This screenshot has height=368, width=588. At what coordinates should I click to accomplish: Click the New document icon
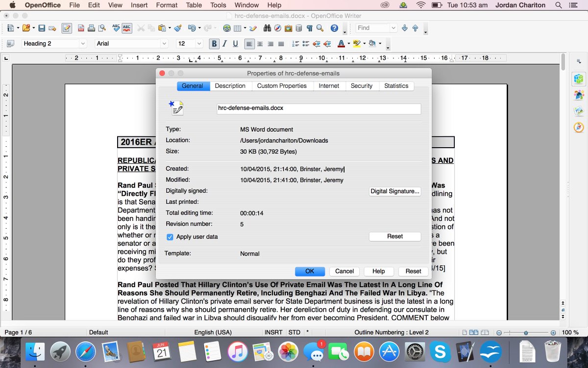(10, 28)
